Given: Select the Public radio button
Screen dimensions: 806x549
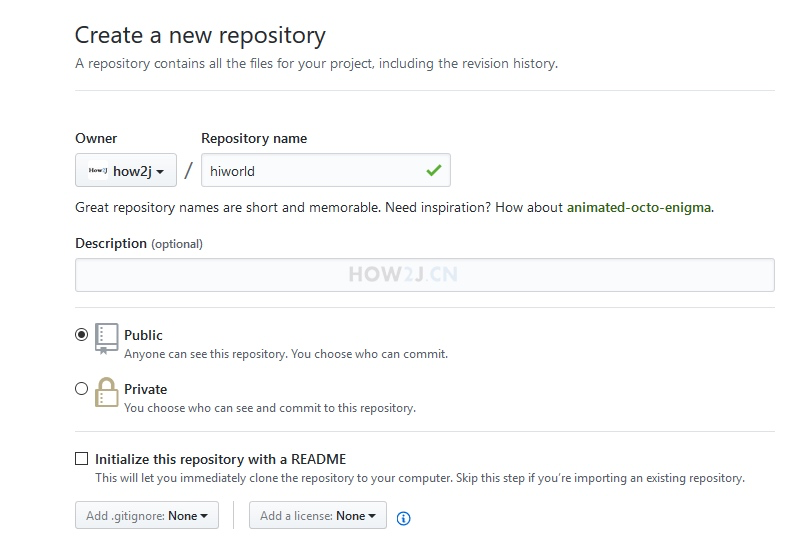Looking at the screenshot, I should pyautogui.click(x=81, y=335).
